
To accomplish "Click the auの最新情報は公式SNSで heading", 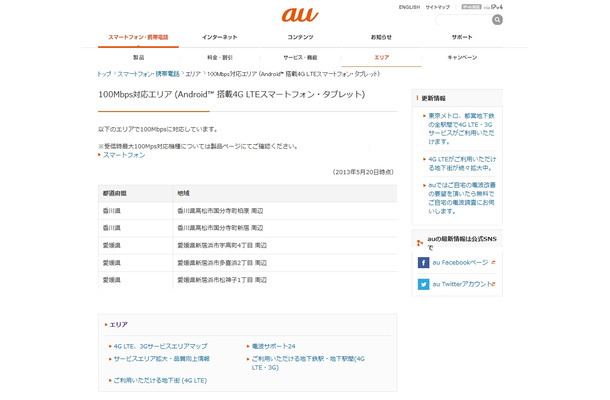I will point(461,243).
